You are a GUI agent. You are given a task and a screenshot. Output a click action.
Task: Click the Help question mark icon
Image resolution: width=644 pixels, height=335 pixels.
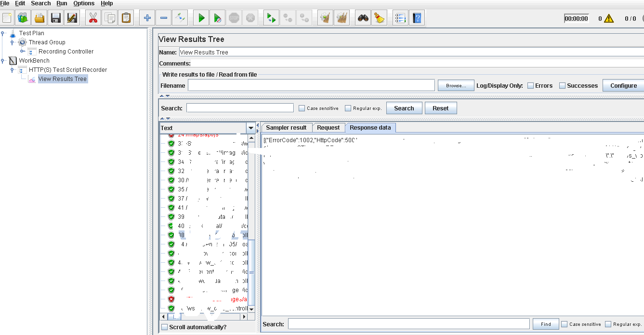point(417,18)
